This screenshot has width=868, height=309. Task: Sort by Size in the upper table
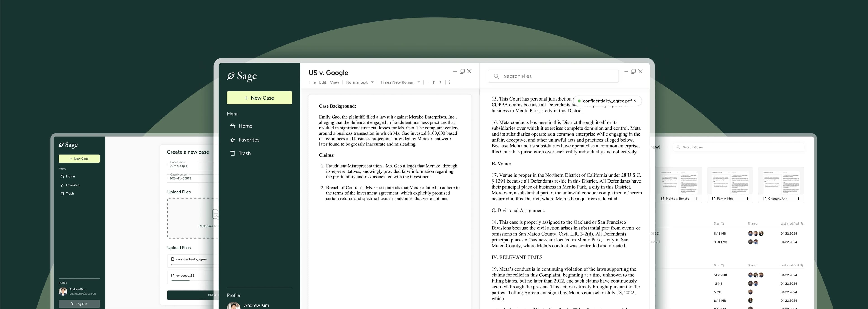[719, 223]
